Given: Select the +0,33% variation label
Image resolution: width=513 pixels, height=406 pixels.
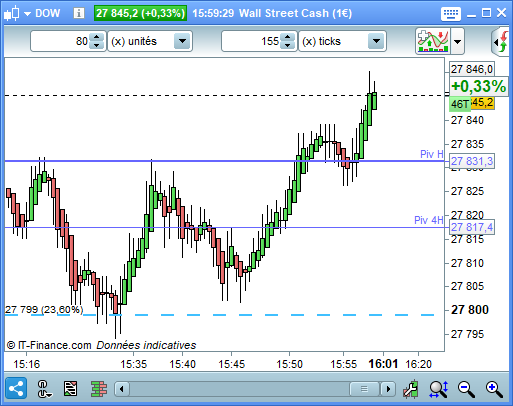Looking at the screenshot, I should click(478, 86).
